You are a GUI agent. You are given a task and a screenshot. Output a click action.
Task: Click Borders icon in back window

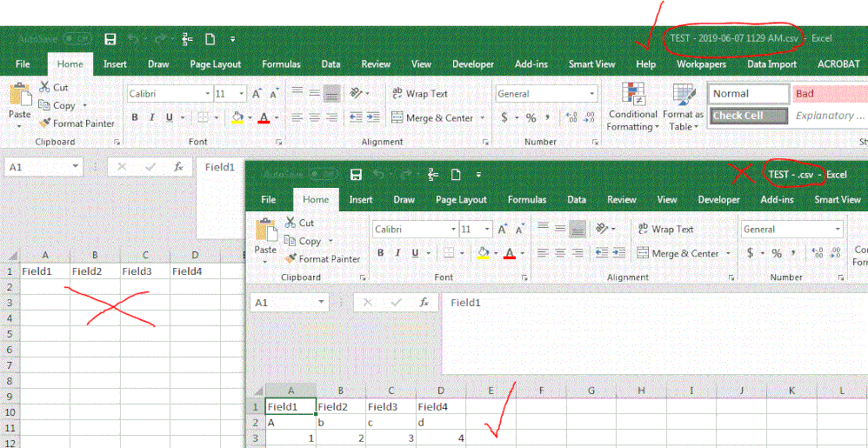click(x=203, y=117)
